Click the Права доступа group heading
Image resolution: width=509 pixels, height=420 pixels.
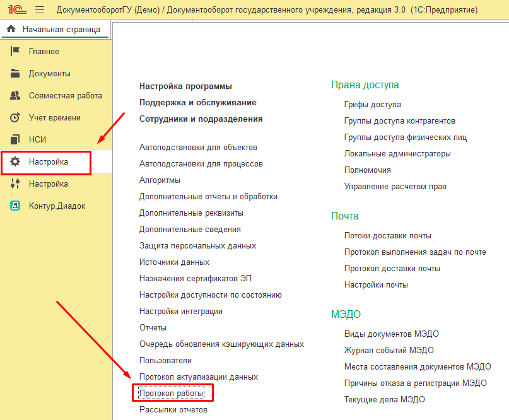pyautogui.click(x=365, y=85)
